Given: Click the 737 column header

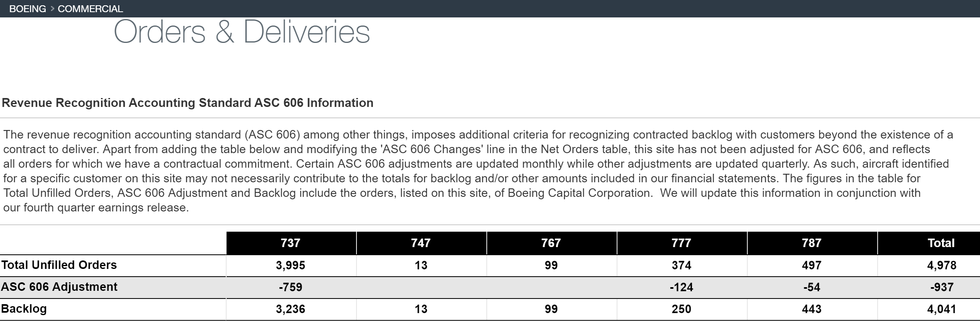Looking at the screenshot, I should pyautogui.click(x=291, y=243).
